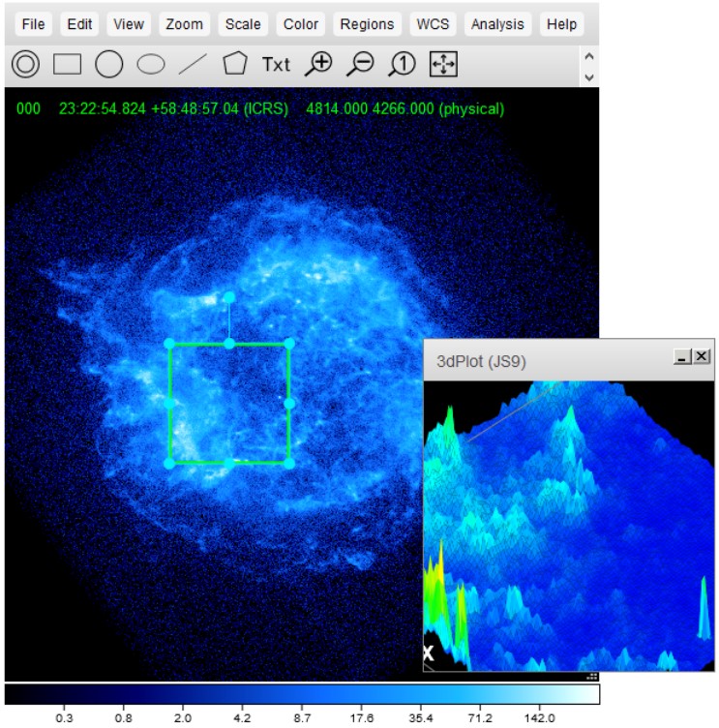This screenshot has height=728, width=719.
Task: Click the pan crosshair arrows tool
Action: click(443, 65)
